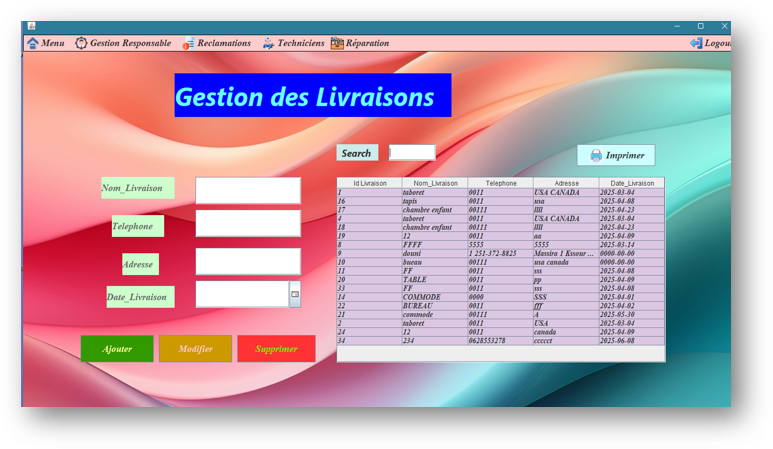Focus the Adresse input field
The height and width of the screenshot is (449, 773).
(x=248, y=261)
